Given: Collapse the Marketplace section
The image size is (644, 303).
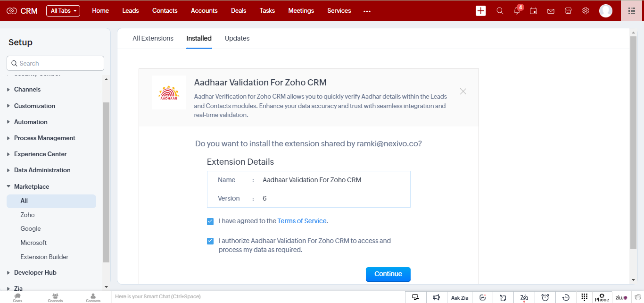Looking at the screenshot, I should pyautogui.click(x=32, y=186).
